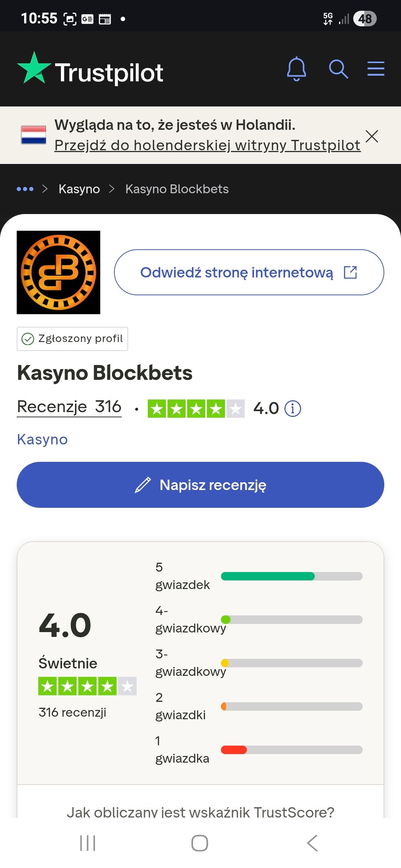Viewport: 401px width, 868px height.
Task: Filter by the 5 gwiazdek bar
Action: click(x=291, y=576)
